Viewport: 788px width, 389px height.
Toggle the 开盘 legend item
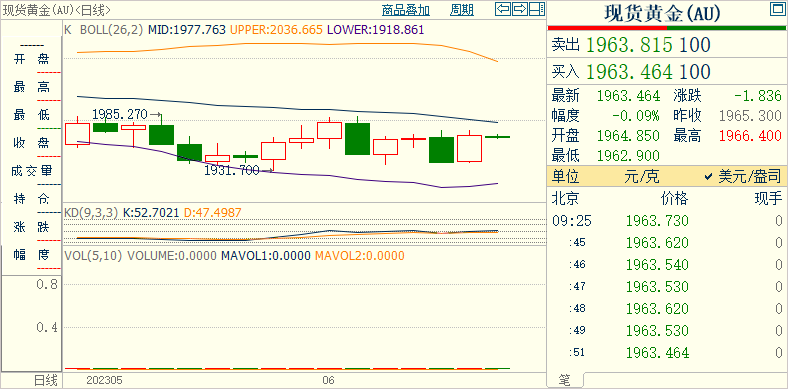(x=32, y=59)
